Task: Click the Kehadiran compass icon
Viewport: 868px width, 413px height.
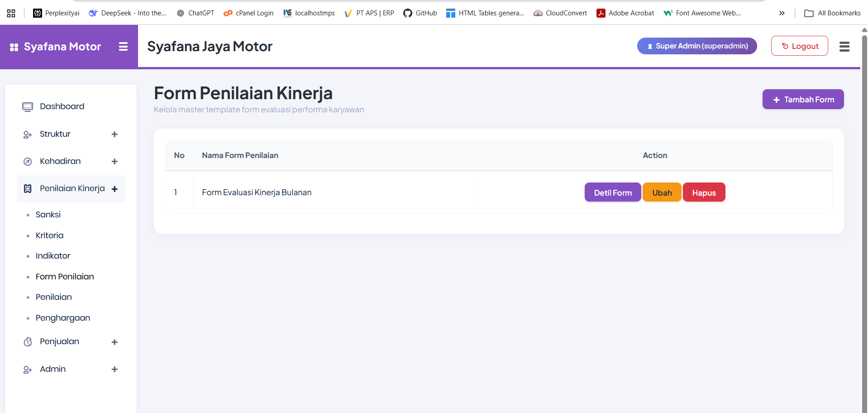Action: (28, 162)
